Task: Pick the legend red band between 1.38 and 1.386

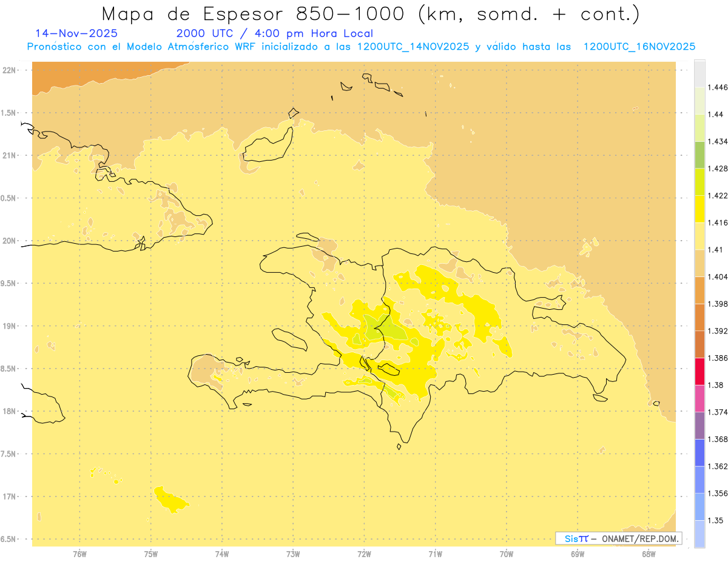Action: 699,371
